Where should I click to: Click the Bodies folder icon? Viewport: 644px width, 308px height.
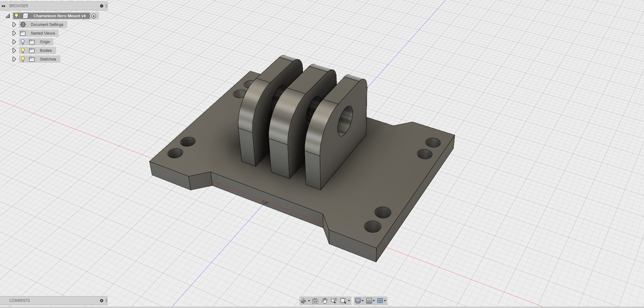click(x=32, y=50)
